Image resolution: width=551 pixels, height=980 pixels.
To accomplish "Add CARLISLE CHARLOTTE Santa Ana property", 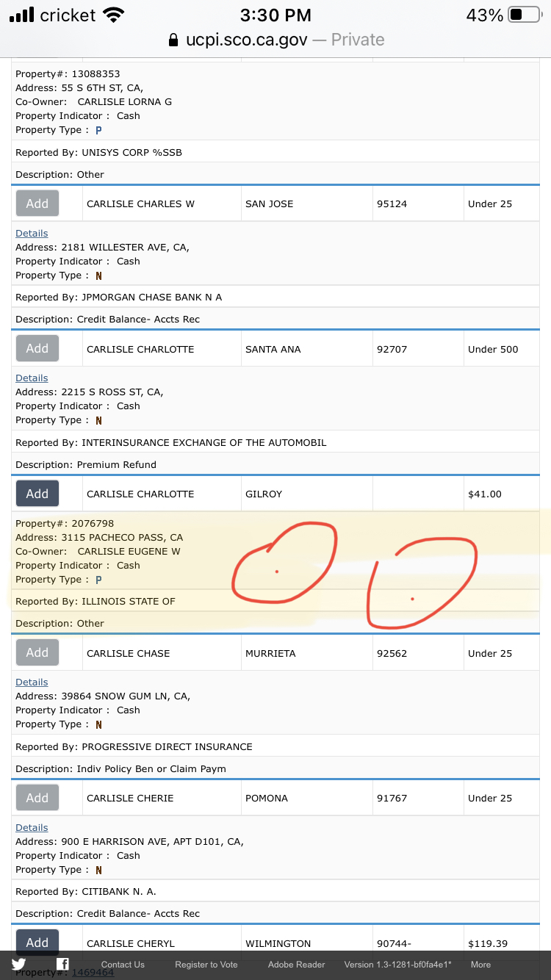I will [37, 349].
